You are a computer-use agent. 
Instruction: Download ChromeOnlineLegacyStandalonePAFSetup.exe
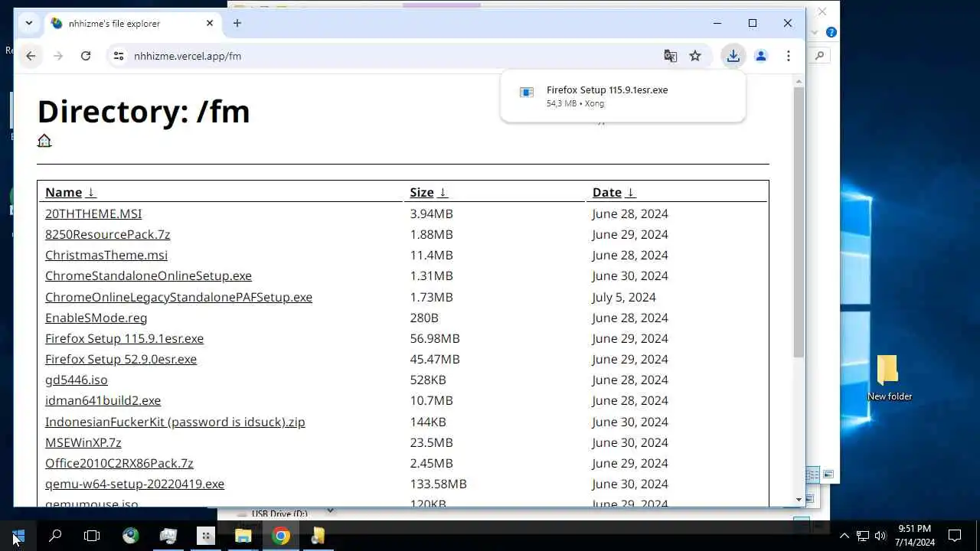(x=178, y=297)
